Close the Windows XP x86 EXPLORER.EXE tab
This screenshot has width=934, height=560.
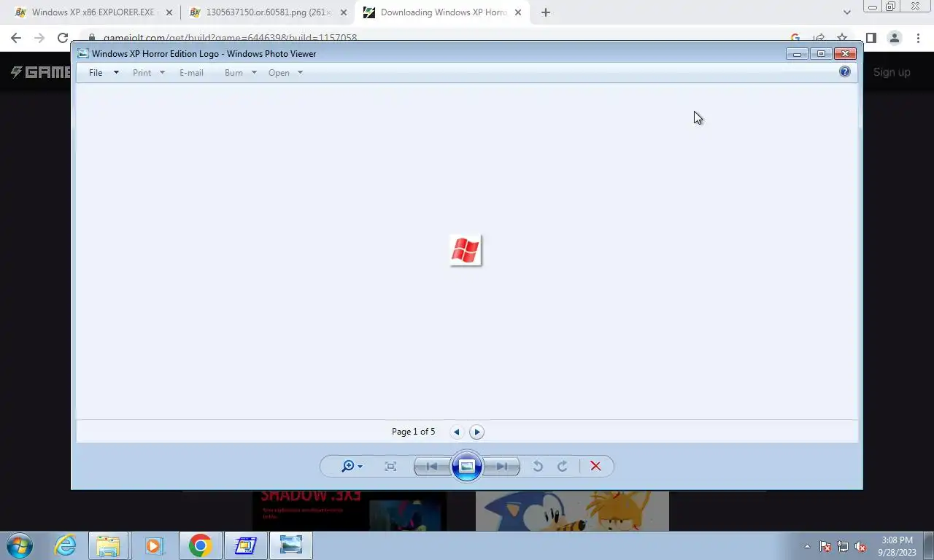point(169,12)
